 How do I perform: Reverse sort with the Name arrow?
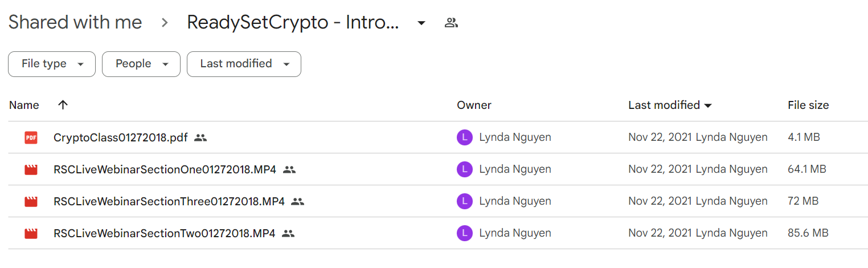[63, 105]
